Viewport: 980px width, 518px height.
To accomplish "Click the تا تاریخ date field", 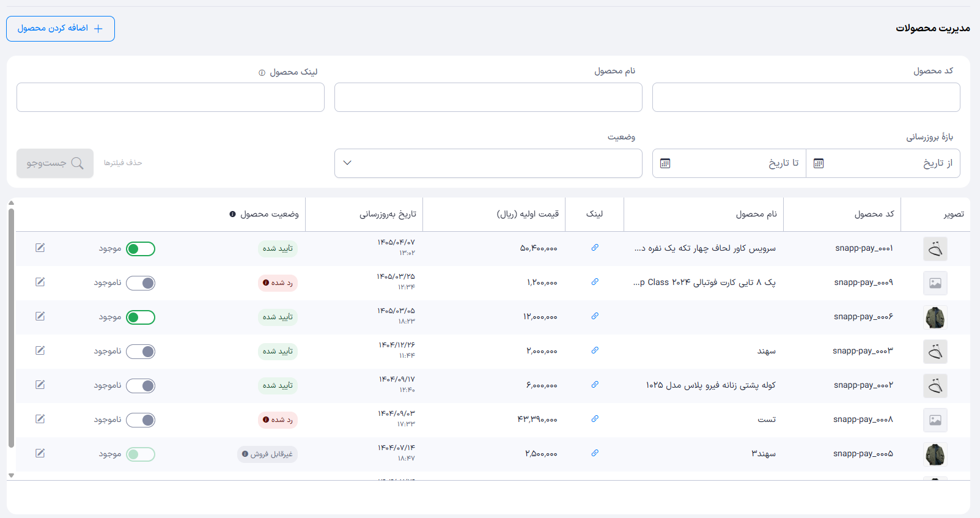I will point(729,163).
